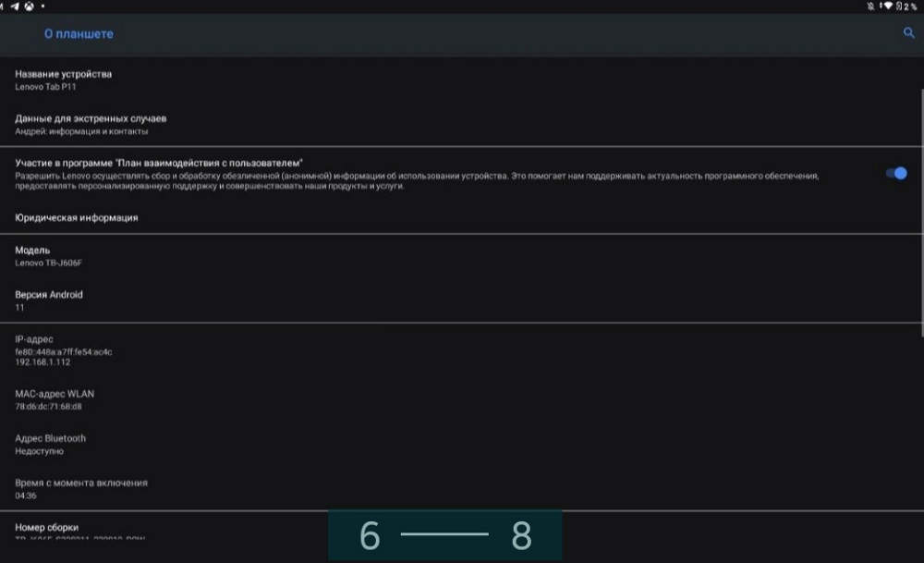Select the "Адрес Bluetooth" row

pyautogui.click(x=50, y=444)
